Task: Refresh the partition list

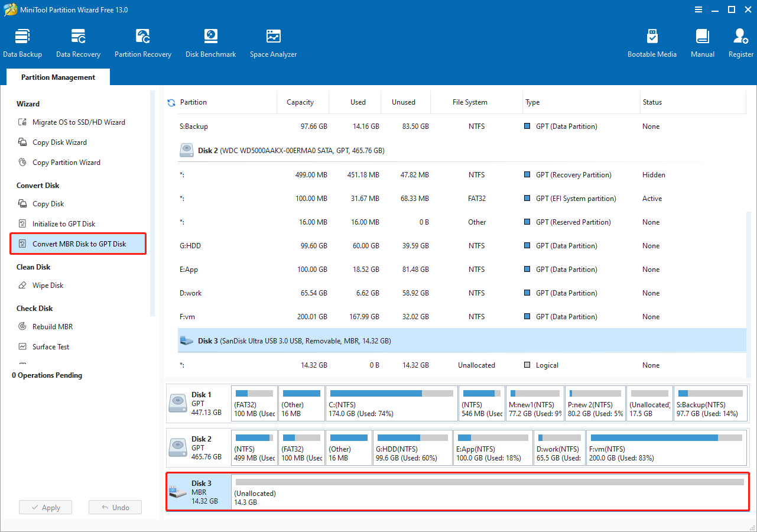Action: tap(171, 102)
